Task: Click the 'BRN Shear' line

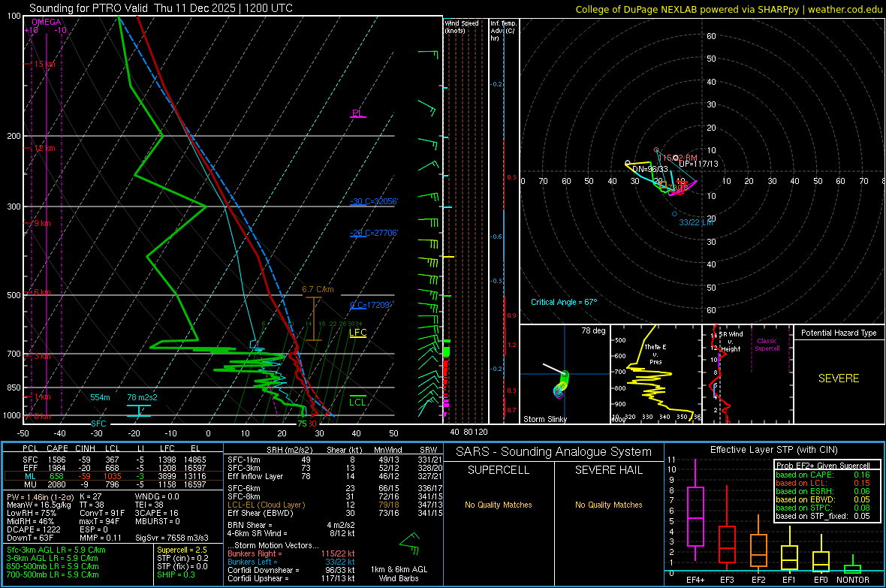Action: point(291,525)
